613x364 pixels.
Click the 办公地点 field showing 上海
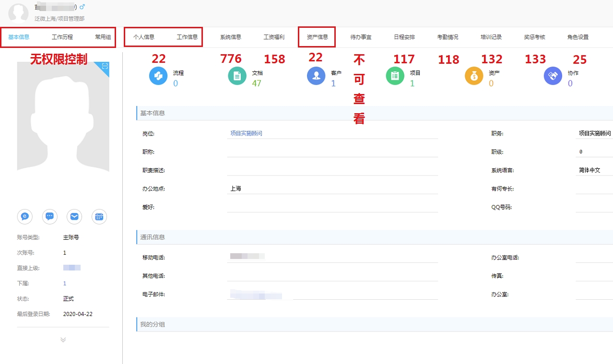pos(236,188)
